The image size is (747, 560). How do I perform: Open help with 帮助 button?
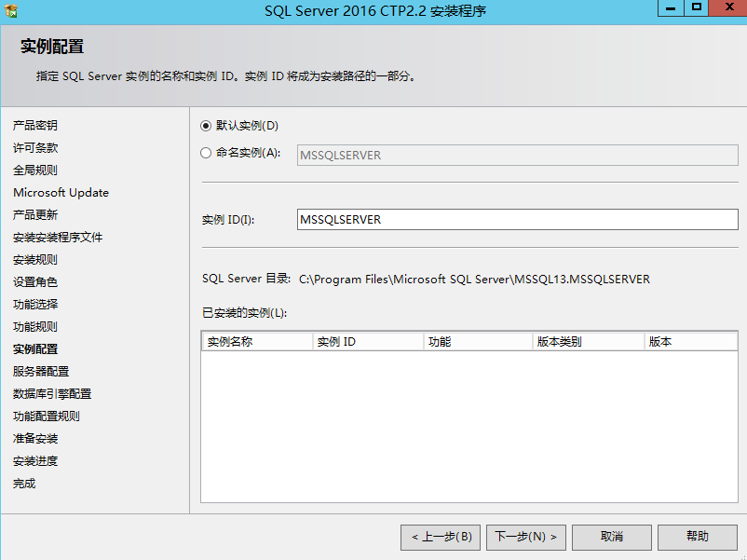(697, 537)
